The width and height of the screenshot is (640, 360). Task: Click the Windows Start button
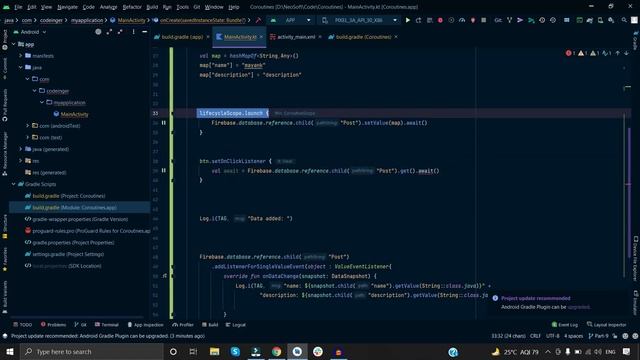[x=9, y=351]
